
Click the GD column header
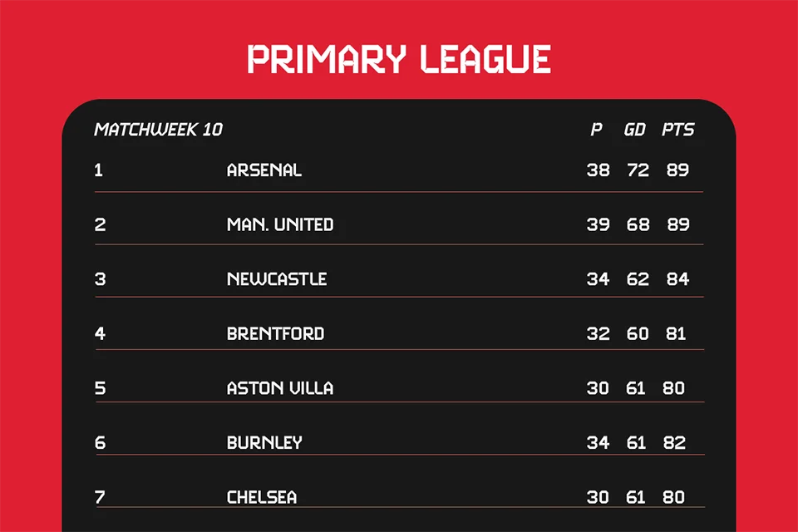pyautogui.click(x=635, y=130)
